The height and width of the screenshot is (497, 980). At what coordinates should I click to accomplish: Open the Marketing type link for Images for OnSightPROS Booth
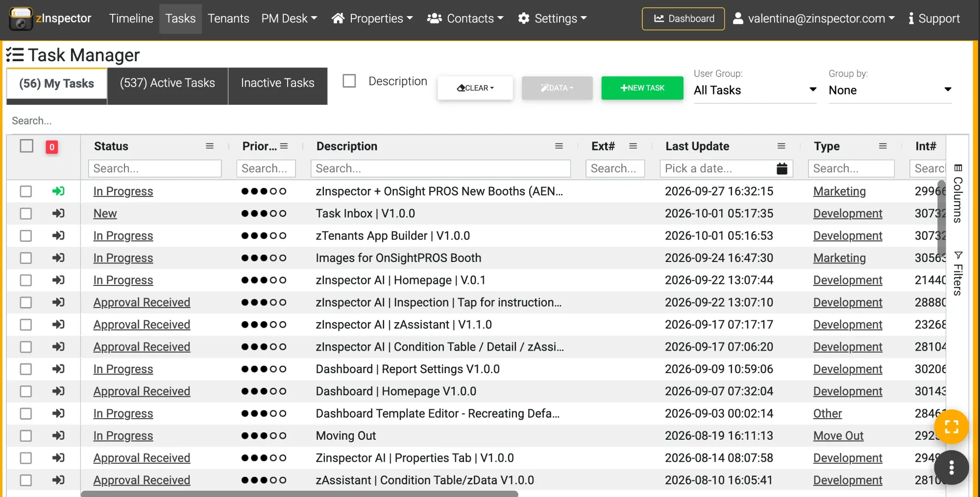click(839, 258)
